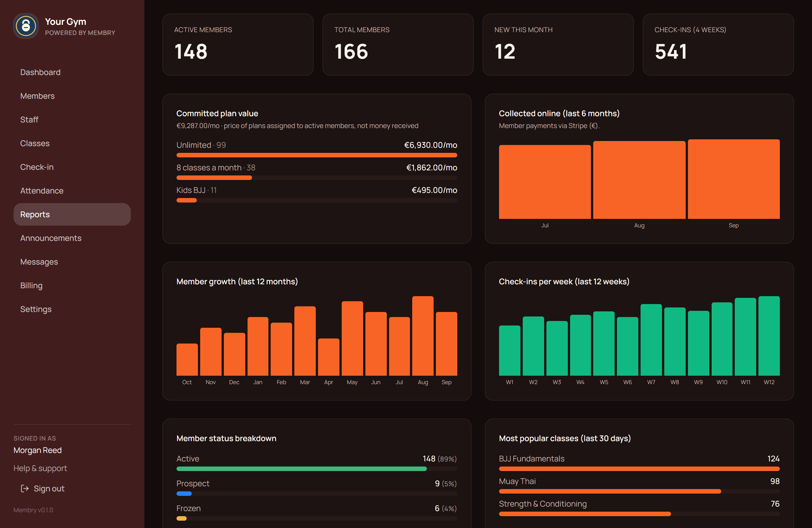Click the Prospect status blue bar
This screenshot has width=812, height=528.
coord(184,494)
